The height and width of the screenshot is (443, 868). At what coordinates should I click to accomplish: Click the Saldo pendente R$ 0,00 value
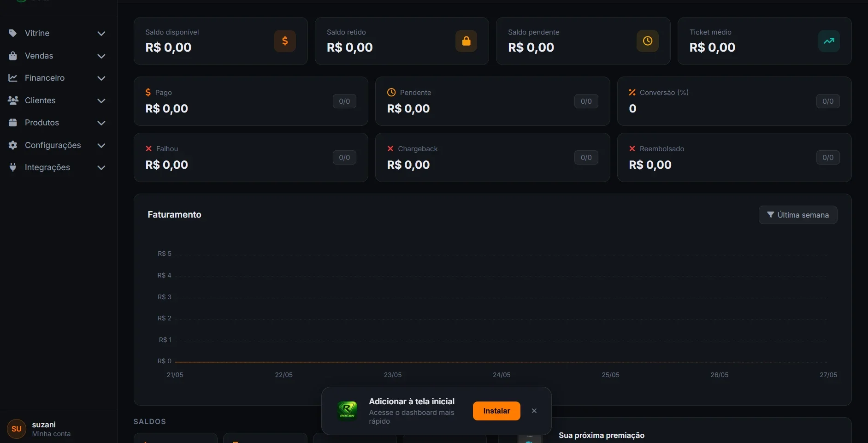531,47
